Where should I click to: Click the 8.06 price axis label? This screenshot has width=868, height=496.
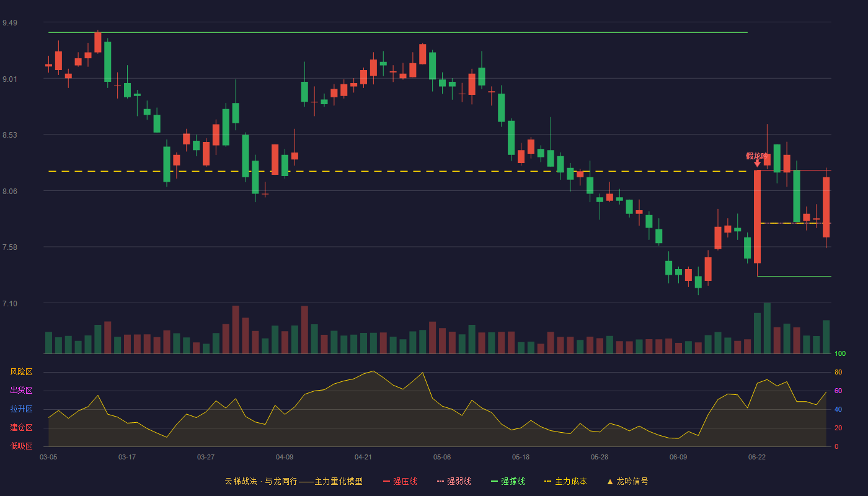[9, 192]
